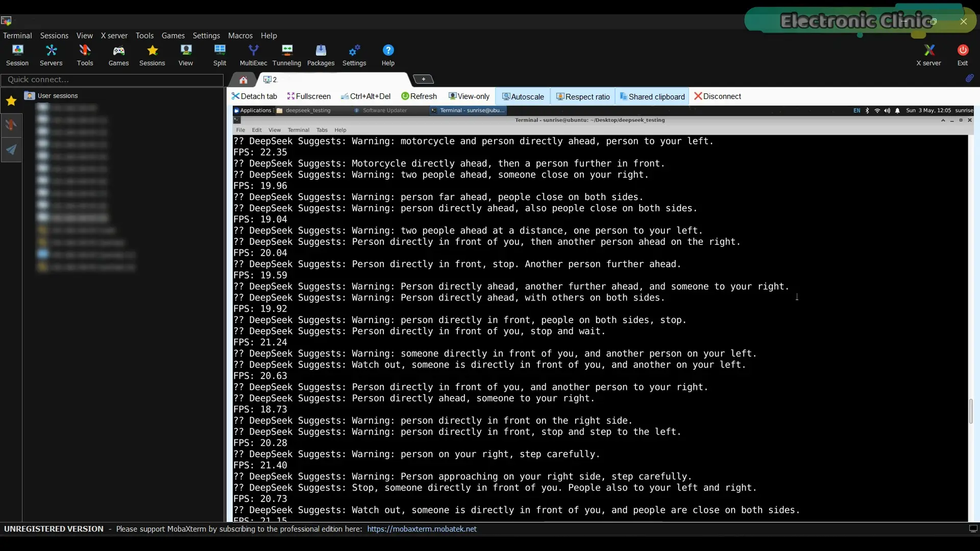Open the remote Applications menu
The width and height of the screenshot is (980, 551).
[253, 111]
